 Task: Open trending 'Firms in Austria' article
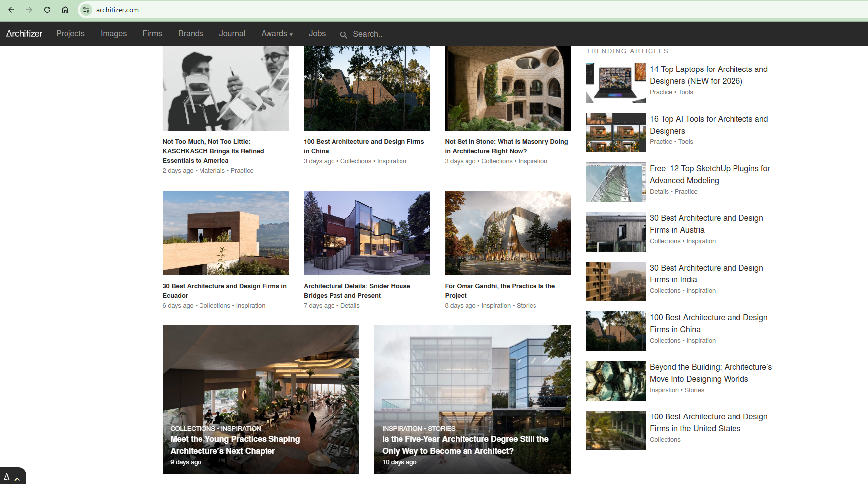tap(706, 224)
